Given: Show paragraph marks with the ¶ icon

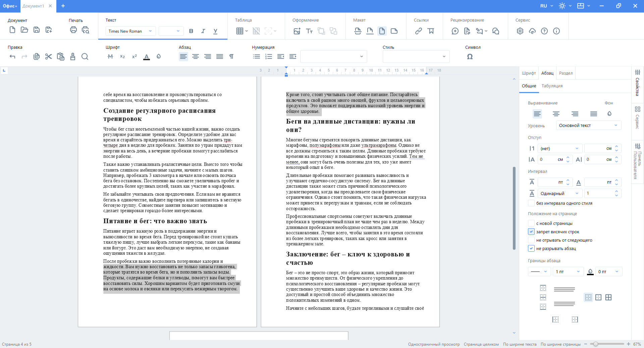Looking at the screenshot, I should pyautogui.click(x=231, y=56).
